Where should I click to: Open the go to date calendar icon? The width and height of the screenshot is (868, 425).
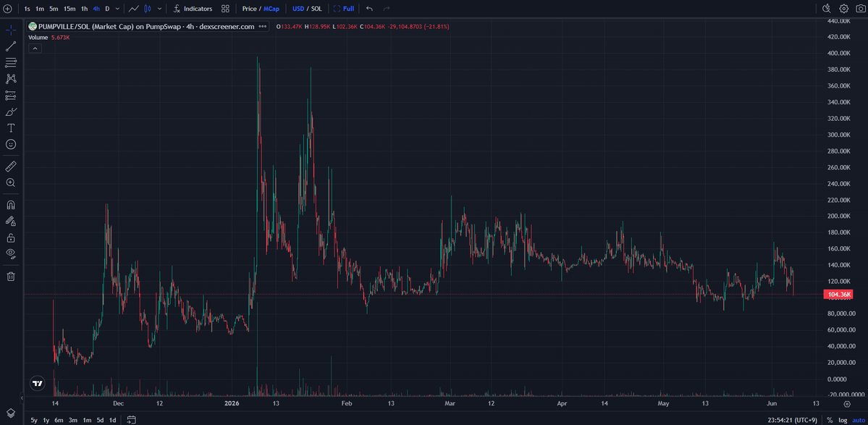[x=131, y=420]
